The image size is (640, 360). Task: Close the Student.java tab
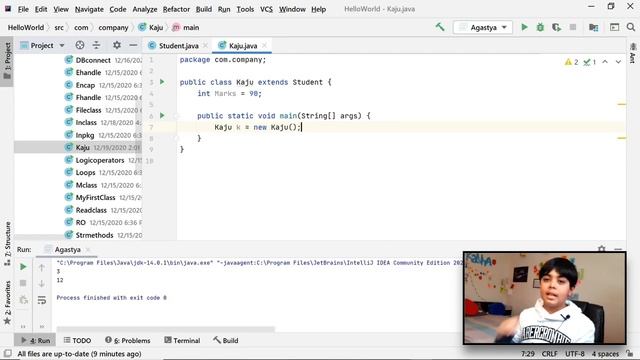(x=205, y=45)
